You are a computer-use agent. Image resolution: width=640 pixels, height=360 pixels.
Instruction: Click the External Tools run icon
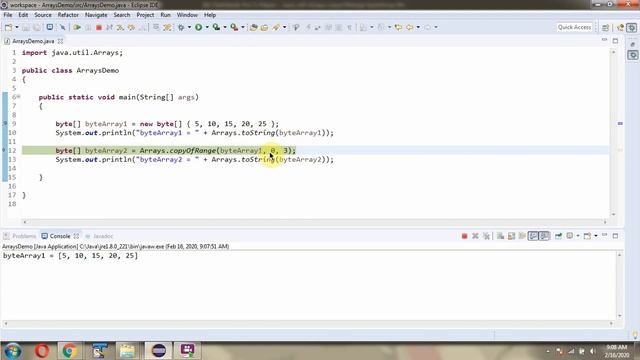(x=234, y=27)
